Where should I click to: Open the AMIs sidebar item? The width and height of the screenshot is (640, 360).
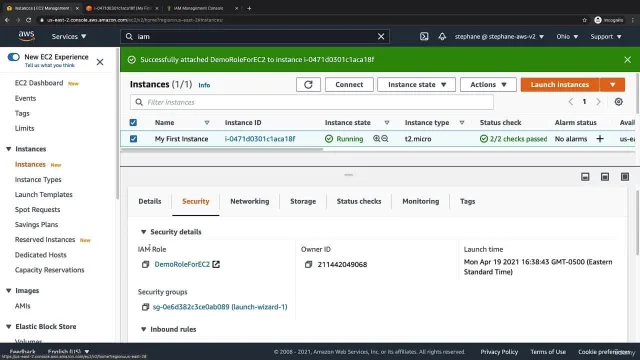[22, 306]
